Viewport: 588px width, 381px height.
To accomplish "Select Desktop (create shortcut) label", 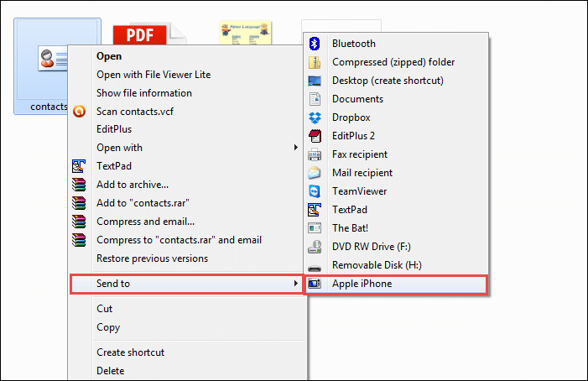I will [388, 81].
